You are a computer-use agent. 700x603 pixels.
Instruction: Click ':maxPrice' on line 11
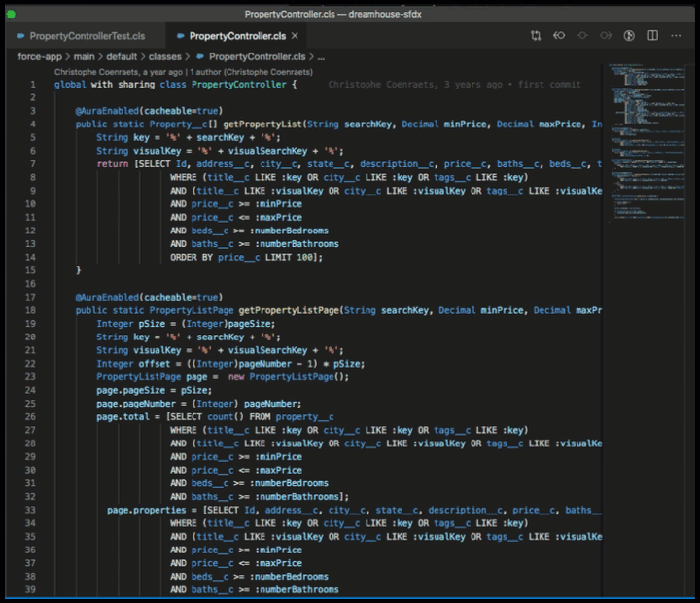(x=278, y=218)
